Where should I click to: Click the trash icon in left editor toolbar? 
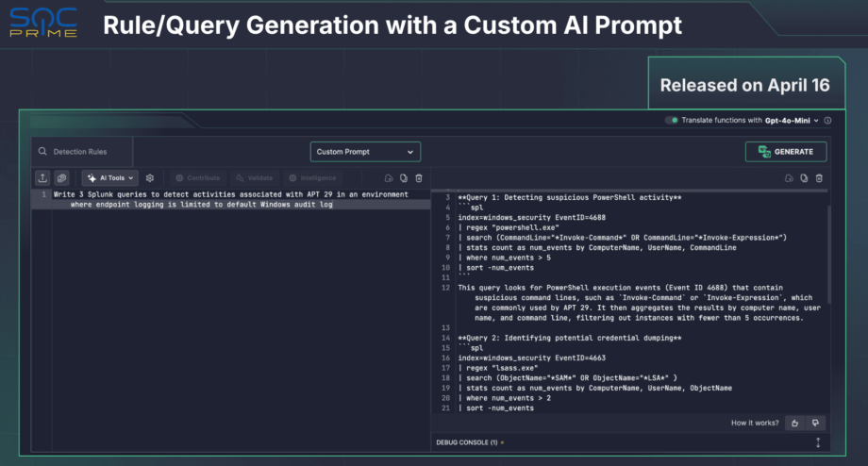click(x=419, y=177)
